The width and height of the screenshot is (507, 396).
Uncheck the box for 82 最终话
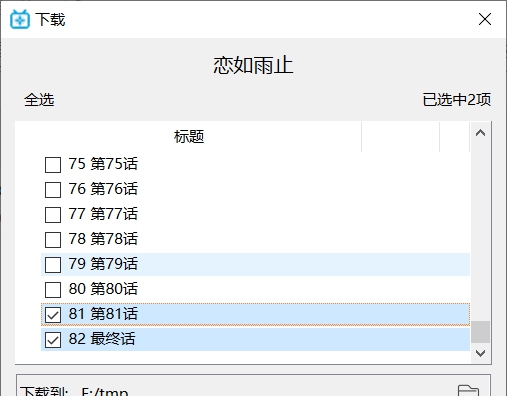(x=53, y=340)
